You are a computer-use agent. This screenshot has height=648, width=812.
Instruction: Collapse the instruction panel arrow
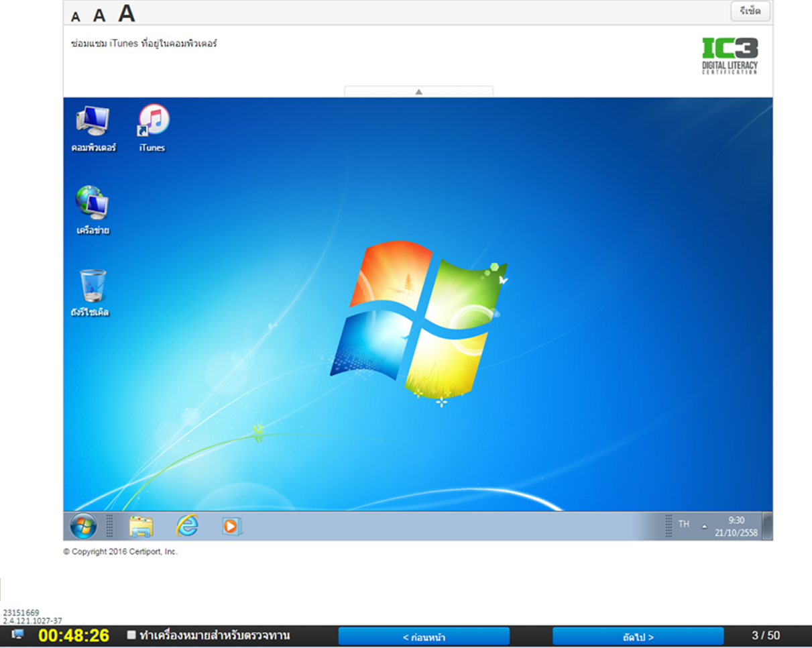point(418,91)
